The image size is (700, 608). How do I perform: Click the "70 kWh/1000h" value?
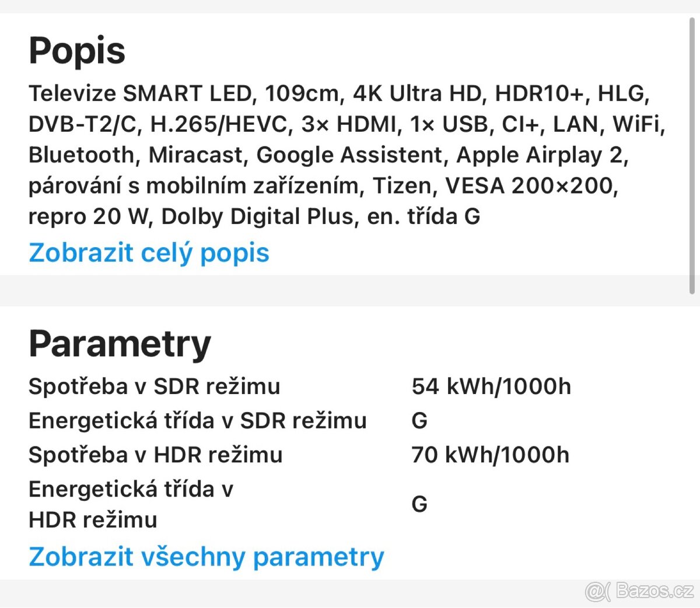(490, 455)
